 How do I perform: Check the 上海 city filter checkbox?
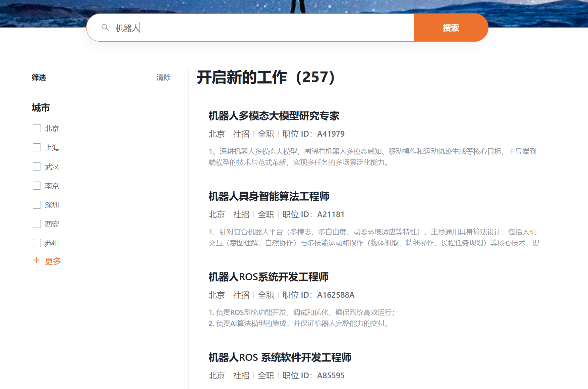[x=37, y=147]
